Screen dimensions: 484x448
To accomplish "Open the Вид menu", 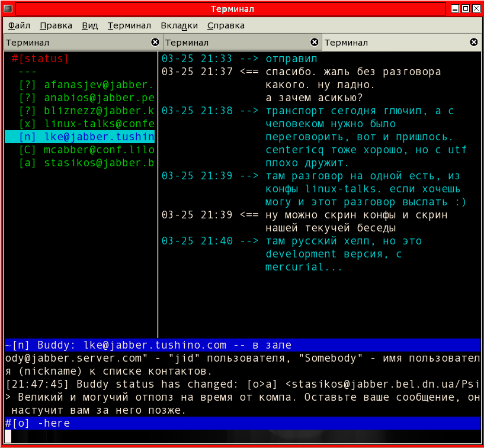I will point(89,25).
